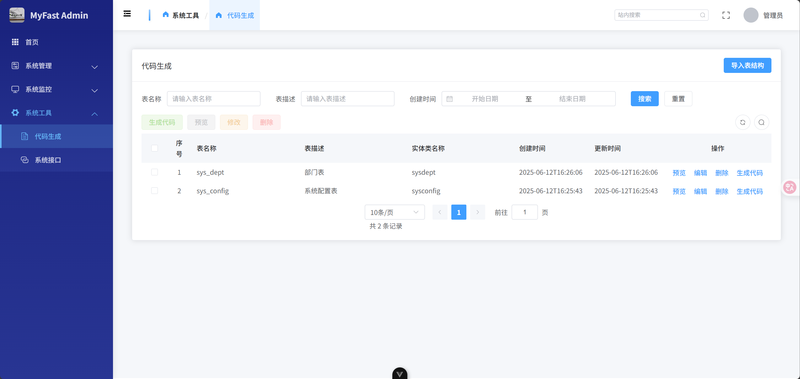800x379 pixels.
Task: Select 系统接口 in the sidebar
Action: [56, 160]
